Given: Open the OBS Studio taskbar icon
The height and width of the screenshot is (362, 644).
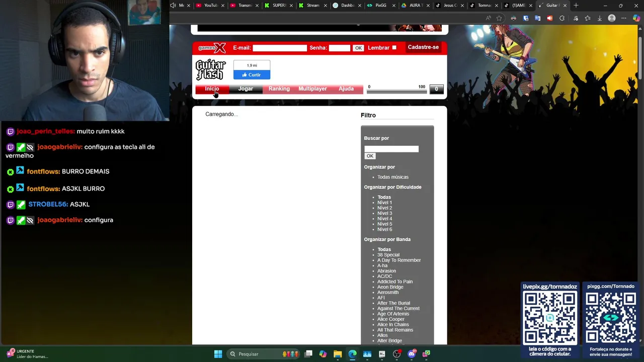Looking at the screenshot, I should click(397, 354).
